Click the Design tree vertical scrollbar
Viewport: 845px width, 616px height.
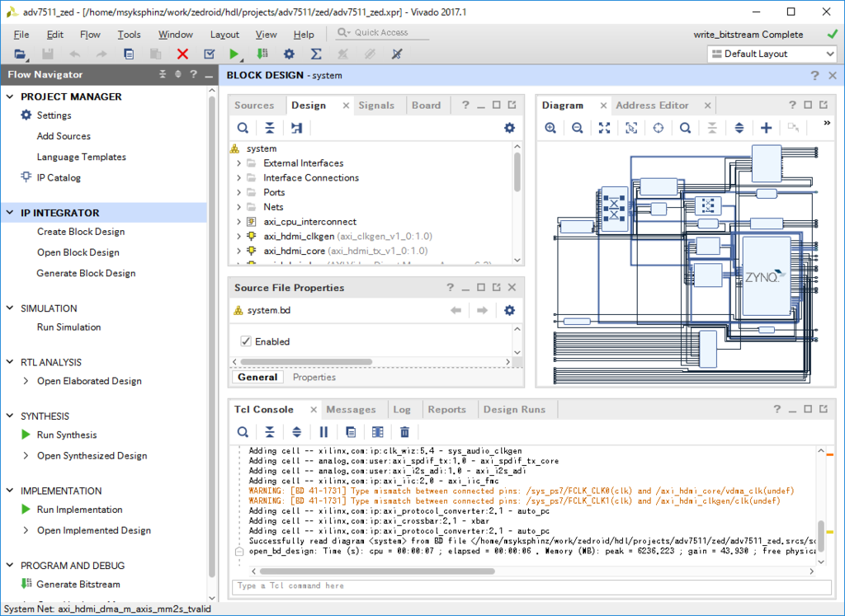point(517,172)
